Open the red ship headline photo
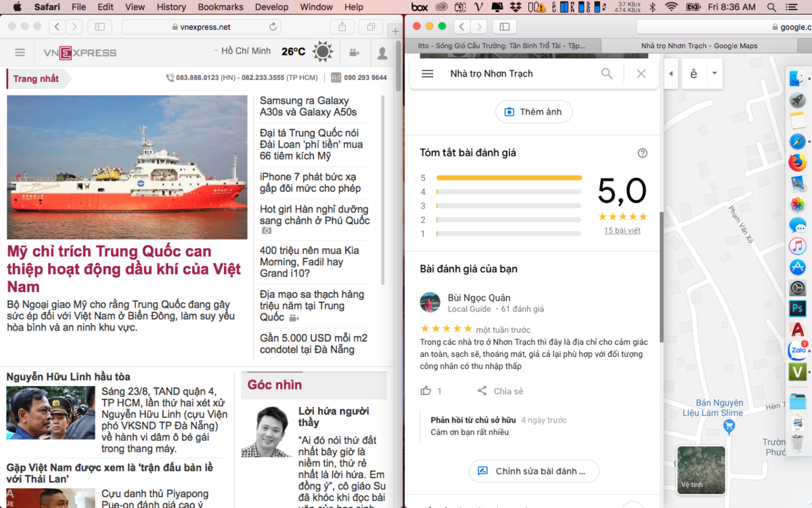The width and height of the screenshot is (812, 508). (x=127, y=167)
